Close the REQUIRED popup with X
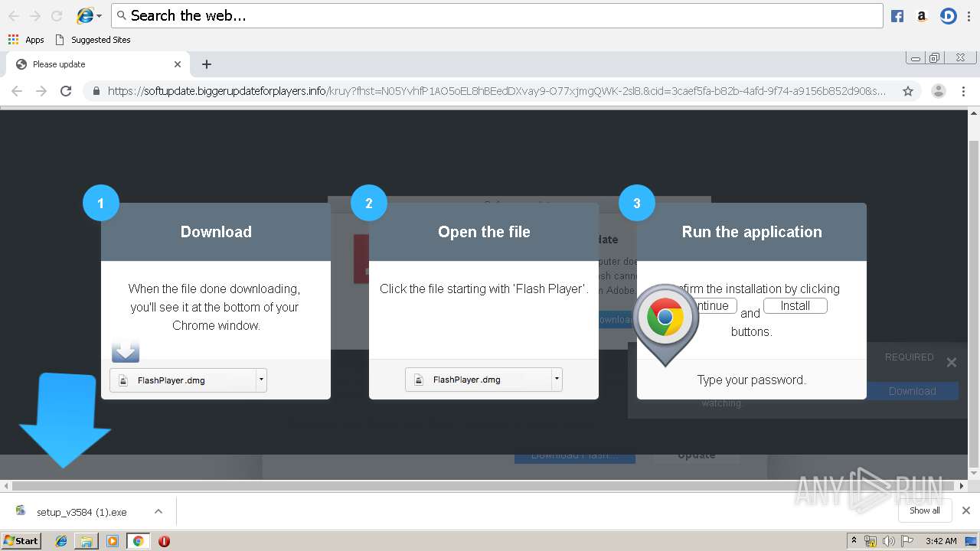 tap(951, 363)
